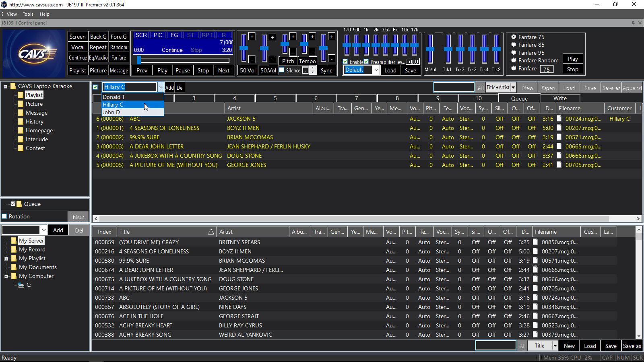Click the Queue folder icon

click(x=19, y=204)
